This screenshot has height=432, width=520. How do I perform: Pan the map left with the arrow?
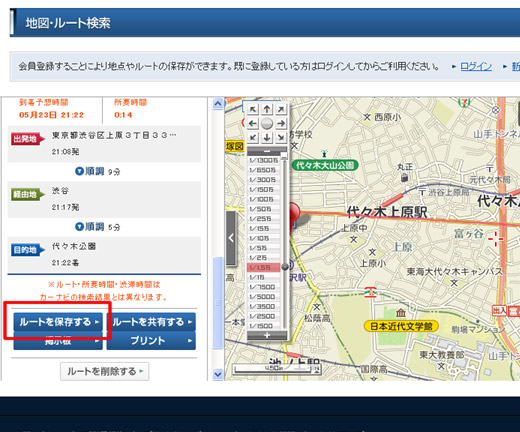(x=253, y=123)
